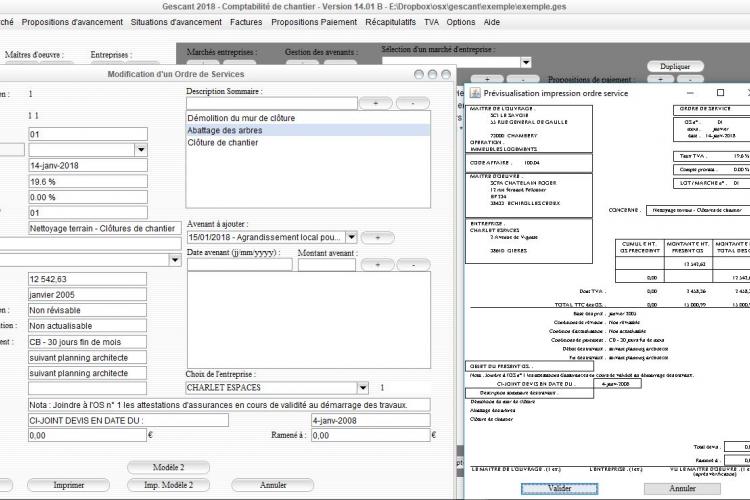The height and width of the screenshot is (500, 750).
Task: Click the Description Sommaire text field
Action: 272,103
